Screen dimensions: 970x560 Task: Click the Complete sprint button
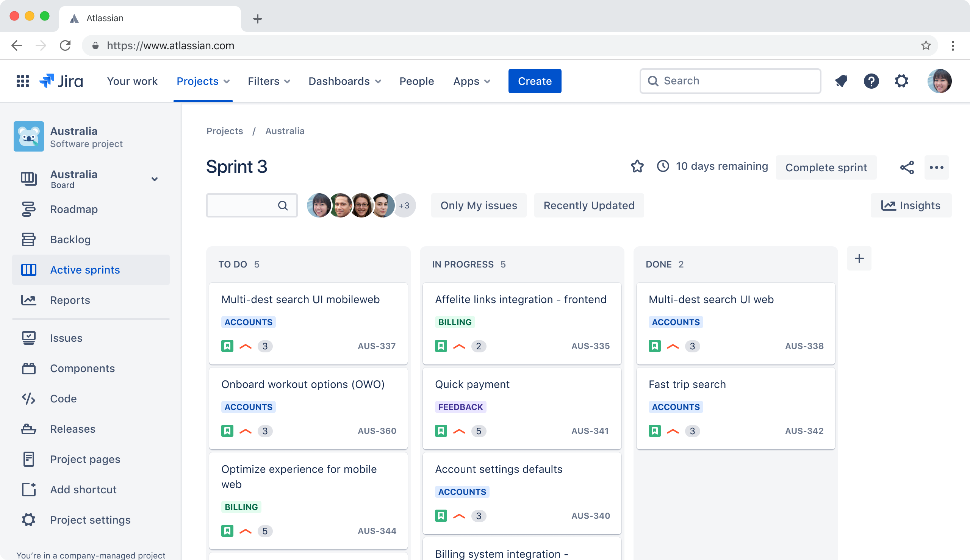[826, 167]
